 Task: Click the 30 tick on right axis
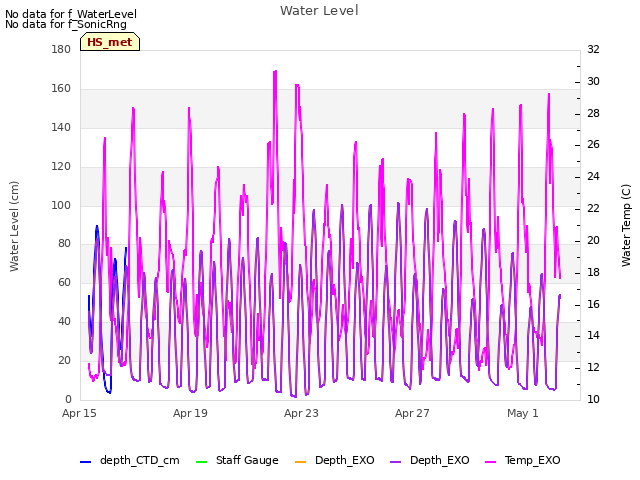coord(593,81)
